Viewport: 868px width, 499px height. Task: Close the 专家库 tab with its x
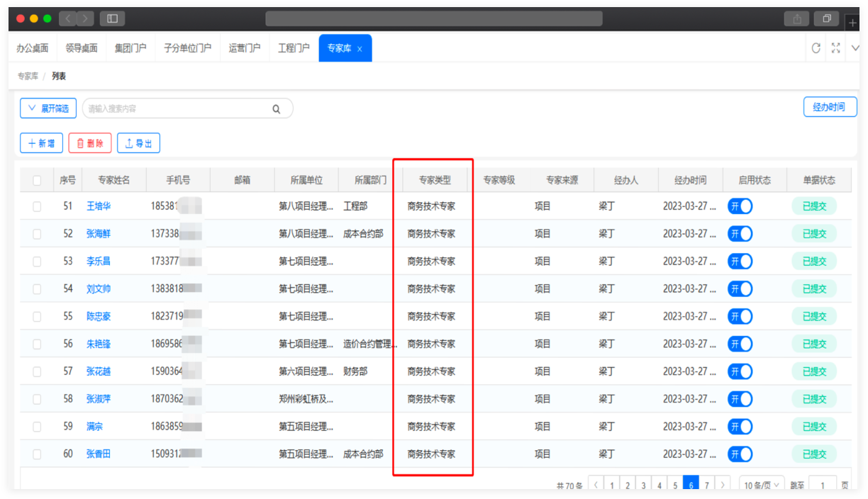pos(360,49)
